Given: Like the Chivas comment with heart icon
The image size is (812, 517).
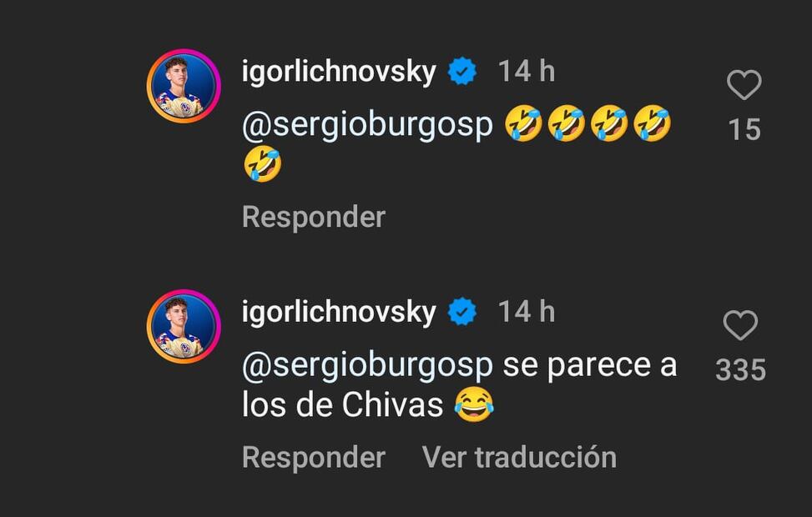Looking at the screenshot, I should 740,325.
